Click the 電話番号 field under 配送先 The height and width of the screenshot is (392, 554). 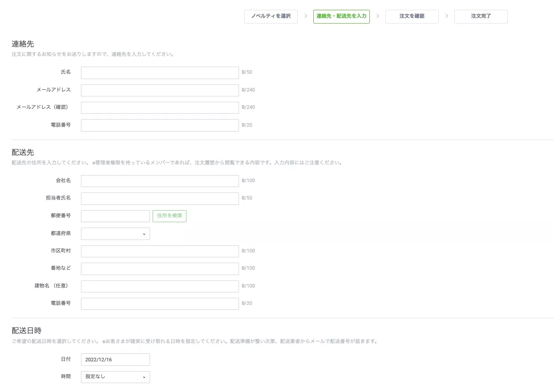pyautogui.click(x=160, y=304)
